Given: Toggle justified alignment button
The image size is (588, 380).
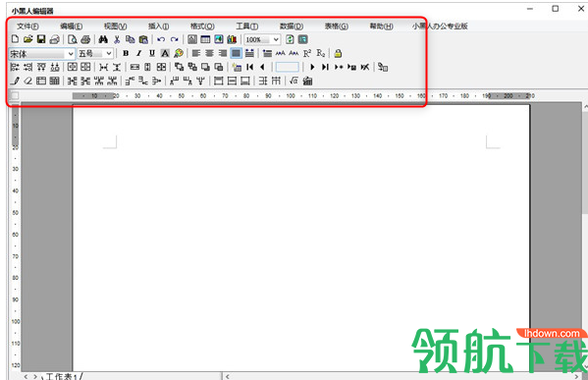Looking at the screenshot, I should pyautogui.click(x=236, y=53).
